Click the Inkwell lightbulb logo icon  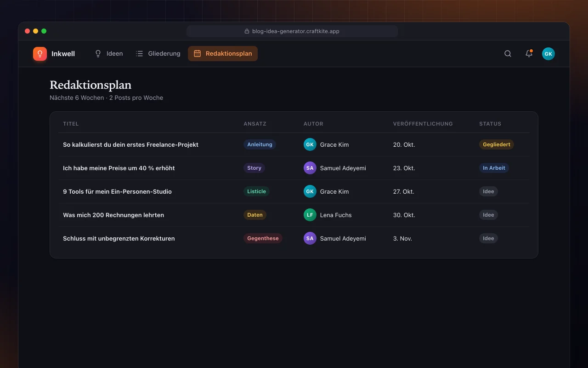[40, 54]
